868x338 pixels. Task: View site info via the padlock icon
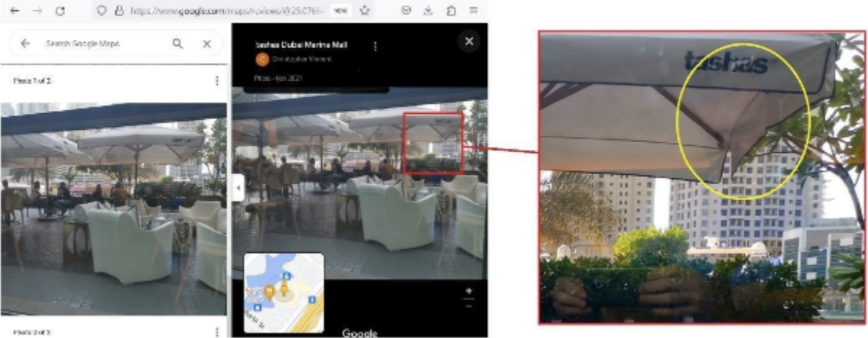(x=118, y=11)
